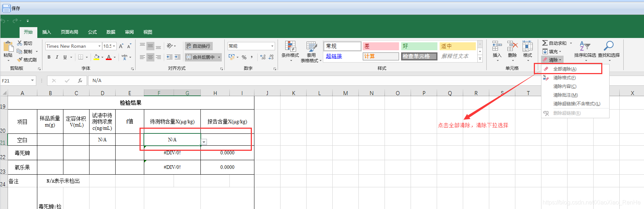Open the phonetic guide (wén) tool
Viewport: 644px width, 209px height.
click(x=124, y=57)
